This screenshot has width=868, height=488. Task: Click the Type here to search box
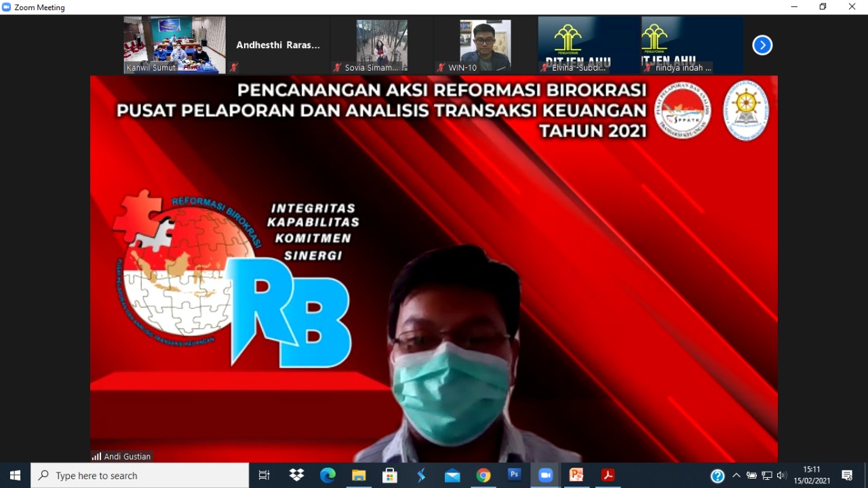140,476
